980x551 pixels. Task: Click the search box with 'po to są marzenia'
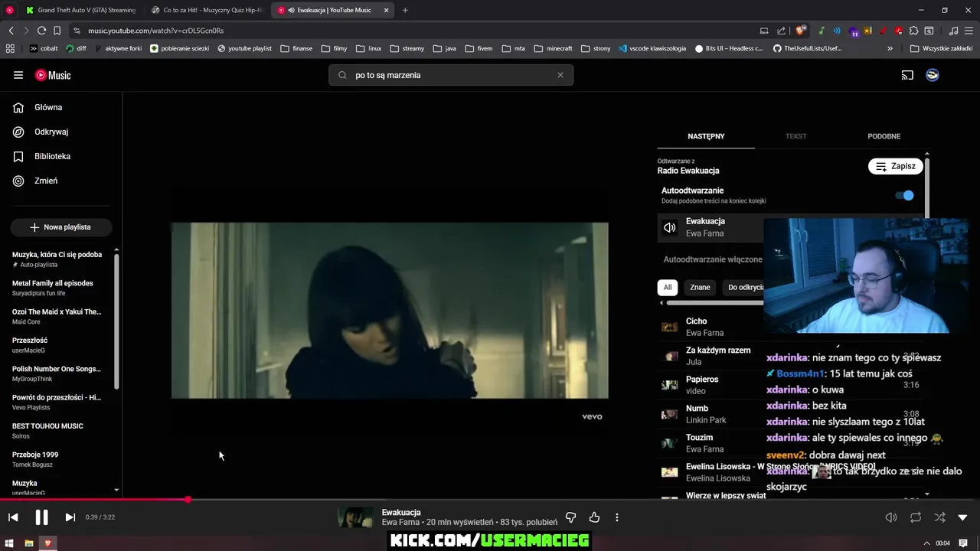pyautogui.click(x=451, y=75)
